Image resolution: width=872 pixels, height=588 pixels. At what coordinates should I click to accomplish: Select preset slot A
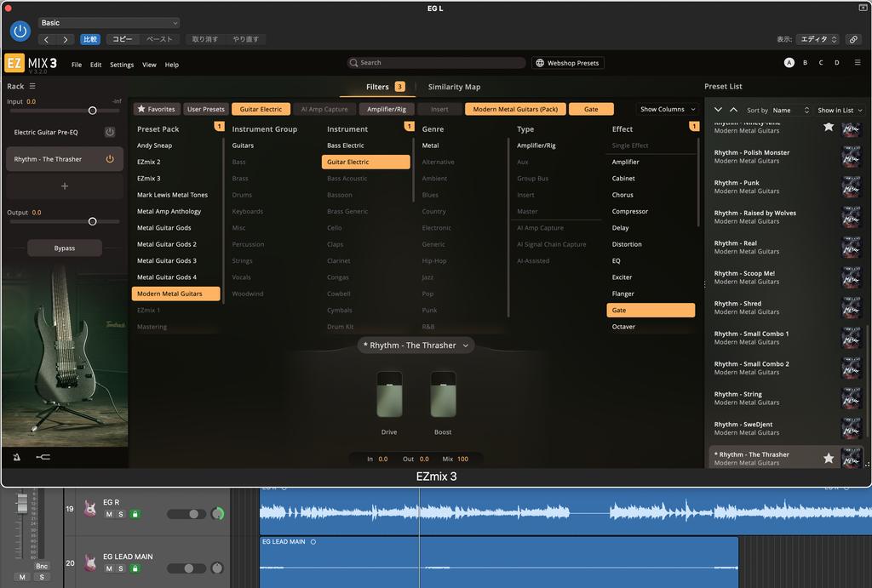789,63
